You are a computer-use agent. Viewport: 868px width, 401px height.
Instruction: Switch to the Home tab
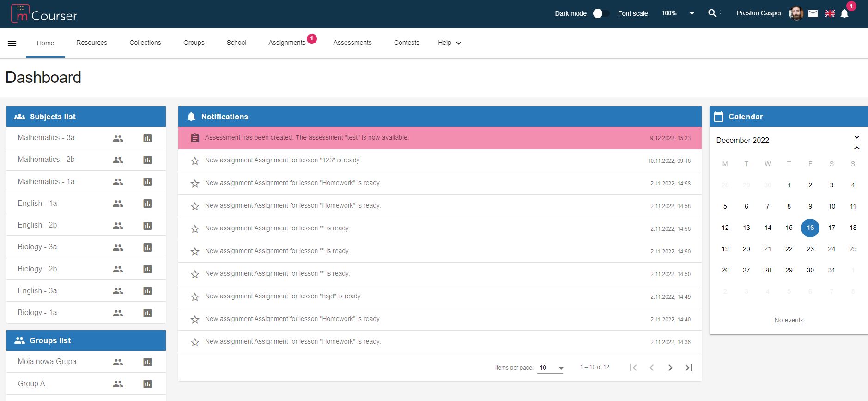[x=45, y=43]
